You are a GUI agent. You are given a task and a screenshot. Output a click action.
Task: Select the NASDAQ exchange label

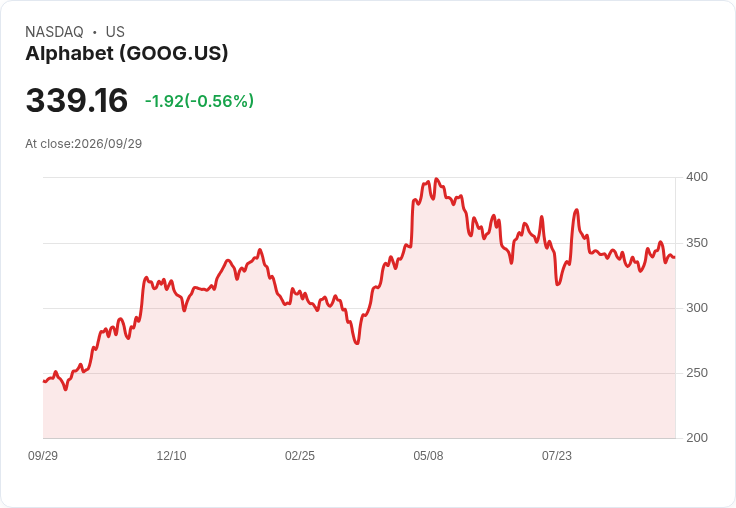pyautogui.click(x=54, y=32)
